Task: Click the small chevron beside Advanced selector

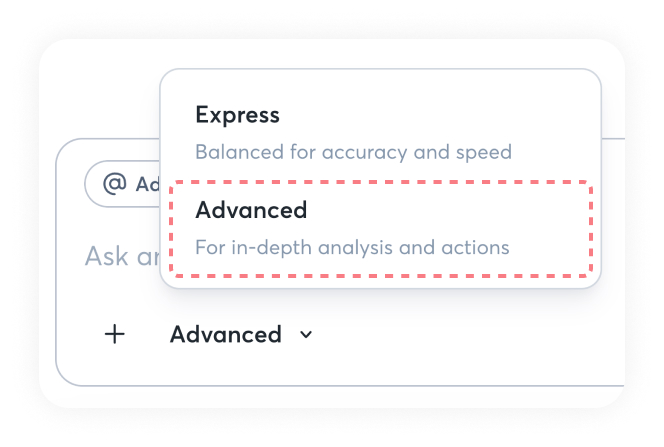Action: pyautogui.click(x=306, y=335)
